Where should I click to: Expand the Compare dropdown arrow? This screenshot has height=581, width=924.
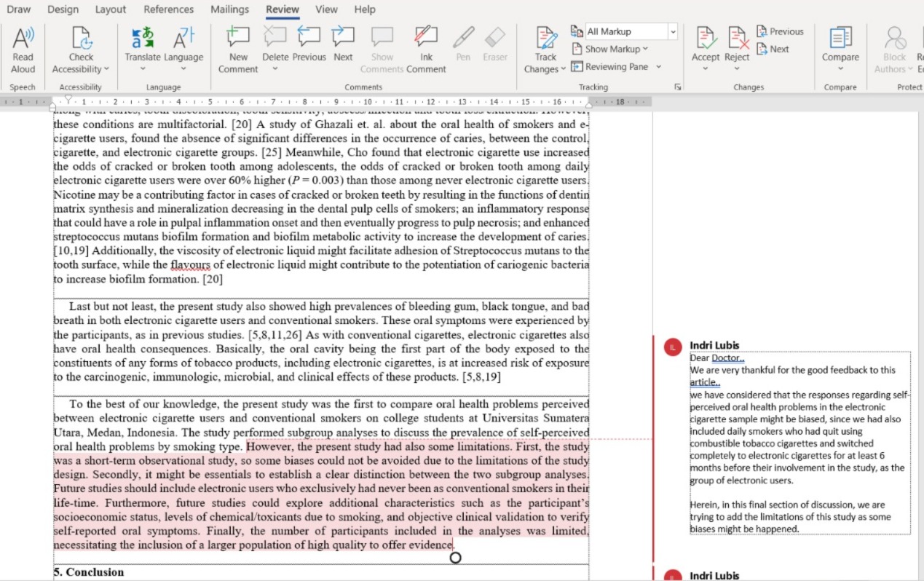tap(840, 69)
